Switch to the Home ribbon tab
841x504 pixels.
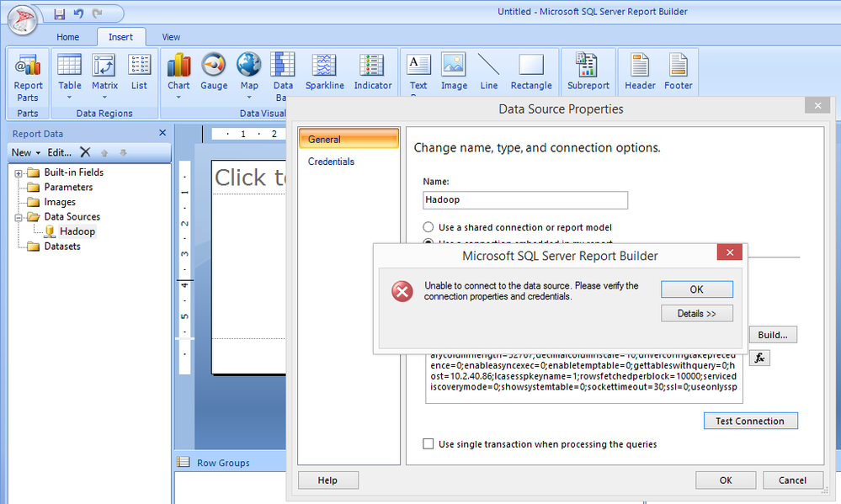coord(67,37)
